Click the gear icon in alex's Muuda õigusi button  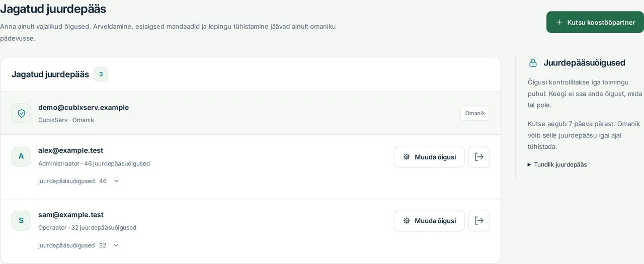tap(407, 157)
